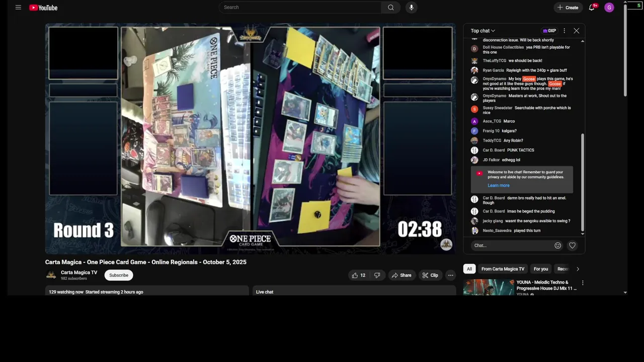Click the page vertical scrollbar
Screen dimensions: 644x362
point(625,50)
